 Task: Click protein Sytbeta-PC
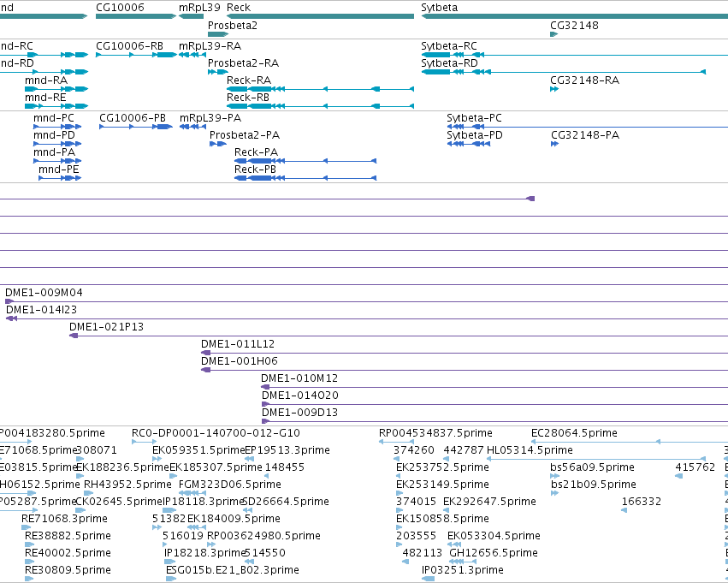pyautogui.click(x=474, y=118)
